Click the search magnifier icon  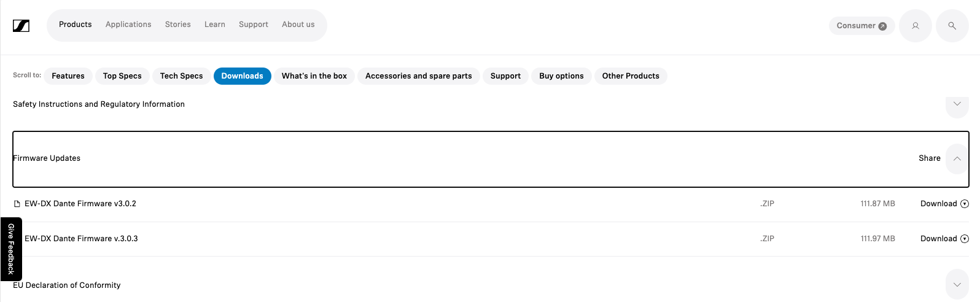click(952, 26)
